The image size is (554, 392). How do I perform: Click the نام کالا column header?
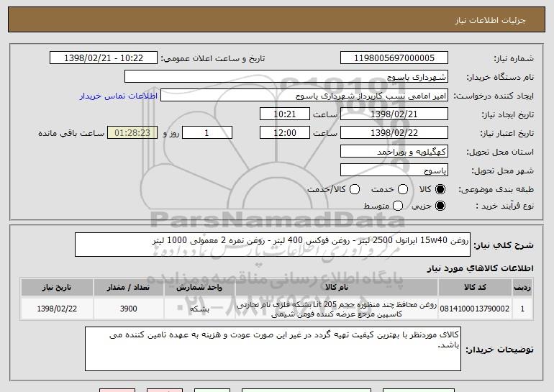click(337, 288)
